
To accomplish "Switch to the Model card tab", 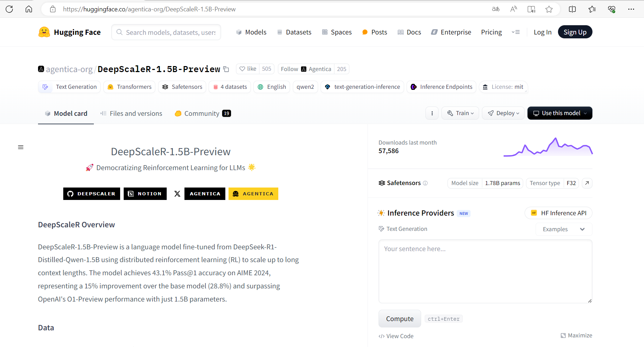I will pyautogui.click(x=66, y=113).
